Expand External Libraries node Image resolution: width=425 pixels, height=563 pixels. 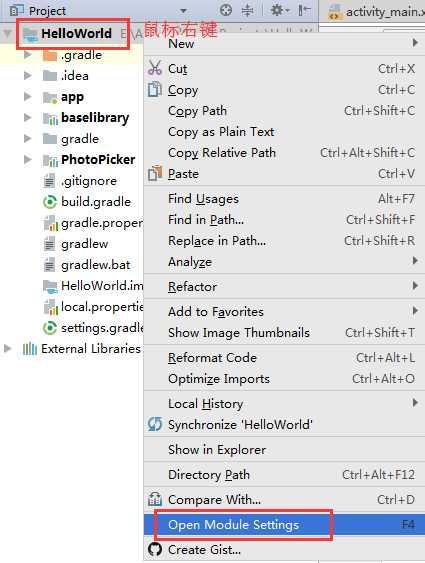7,348
